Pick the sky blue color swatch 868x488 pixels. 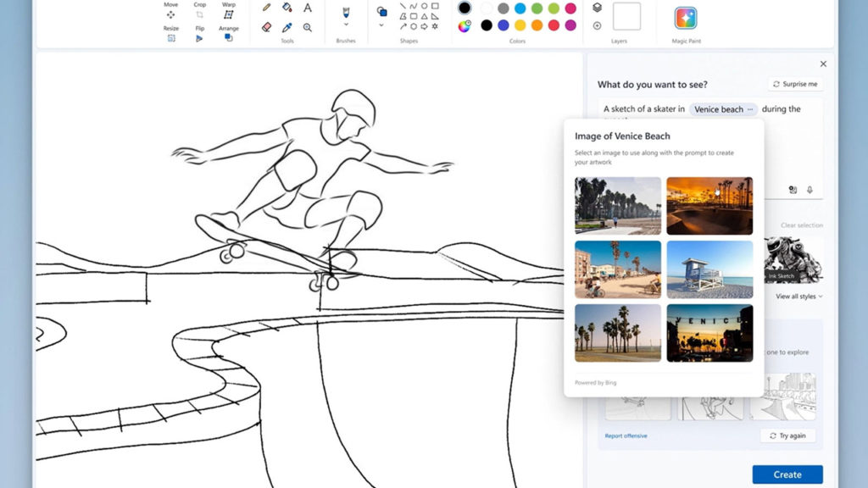[x=520, y=8]
